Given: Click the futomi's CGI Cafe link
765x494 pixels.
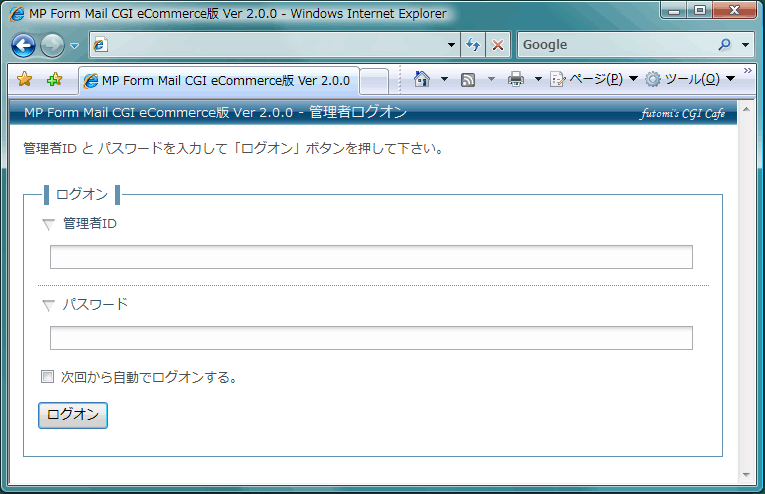Looking at the screenshot, I should click(682, 113).
